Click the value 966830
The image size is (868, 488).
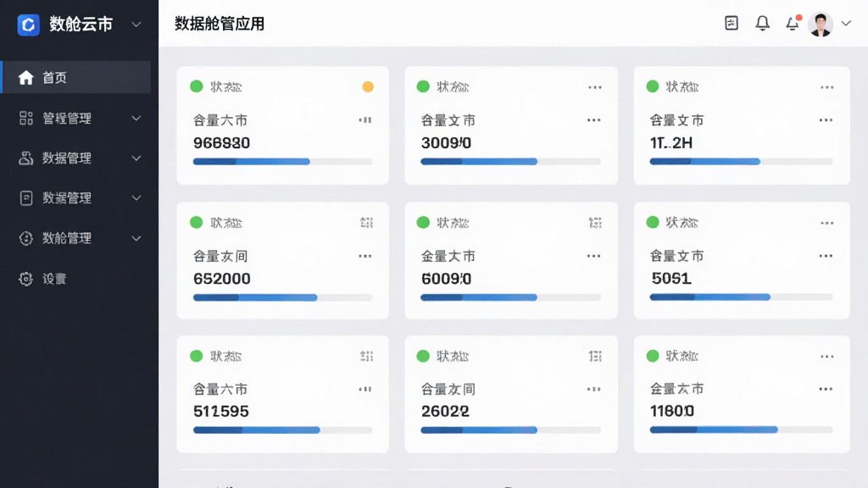(221, 143)
